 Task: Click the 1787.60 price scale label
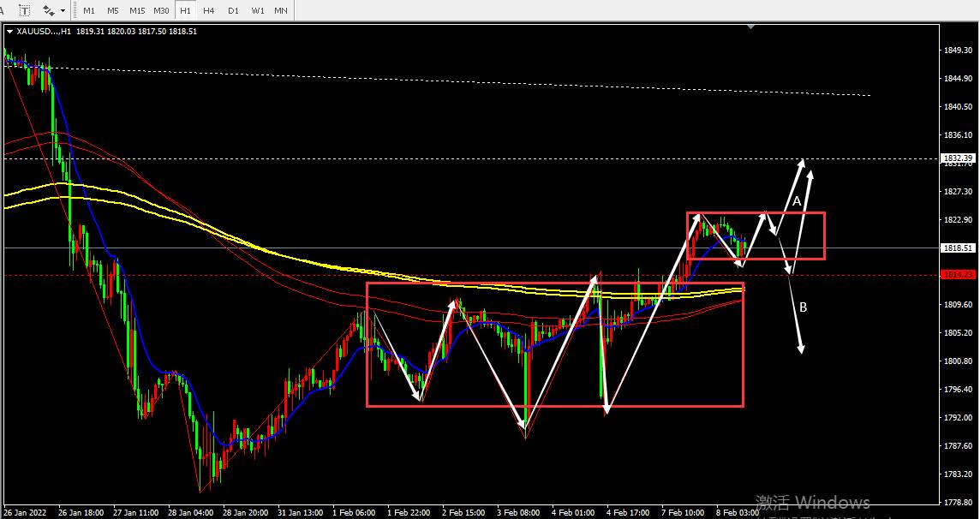pyautogui.click(x=957, y=446)
